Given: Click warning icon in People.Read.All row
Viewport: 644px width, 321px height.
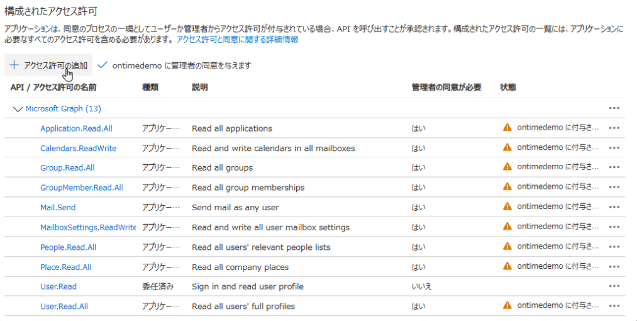Looking at the screenshot, I should [x=508, y=247].
